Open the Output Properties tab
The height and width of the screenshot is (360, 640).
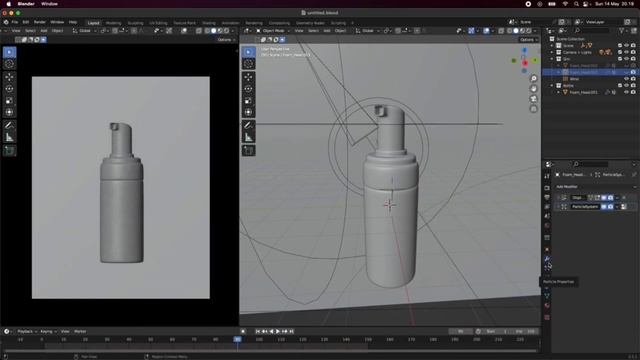[547, 198]
